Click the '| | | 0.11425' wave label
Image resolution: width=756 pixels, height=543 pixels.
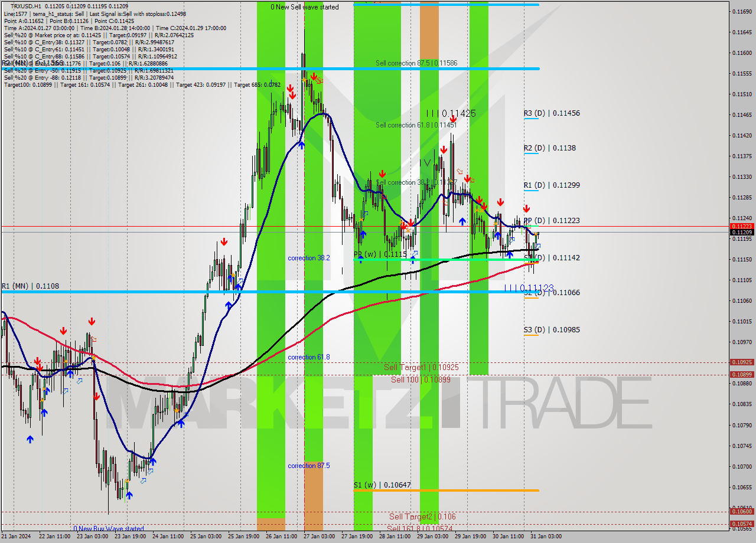(x=451, y=113)
